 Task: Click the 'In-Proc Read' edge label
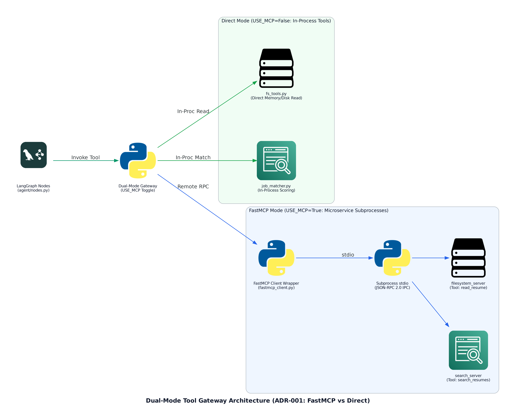[193, 111]
